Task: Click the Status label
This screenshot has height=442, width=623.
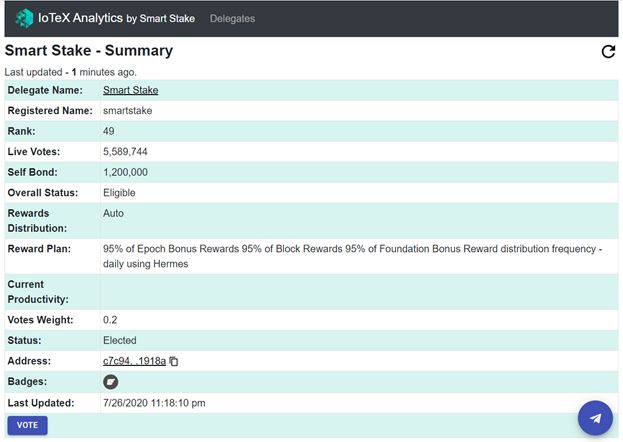Action: (x=24, y=340)
